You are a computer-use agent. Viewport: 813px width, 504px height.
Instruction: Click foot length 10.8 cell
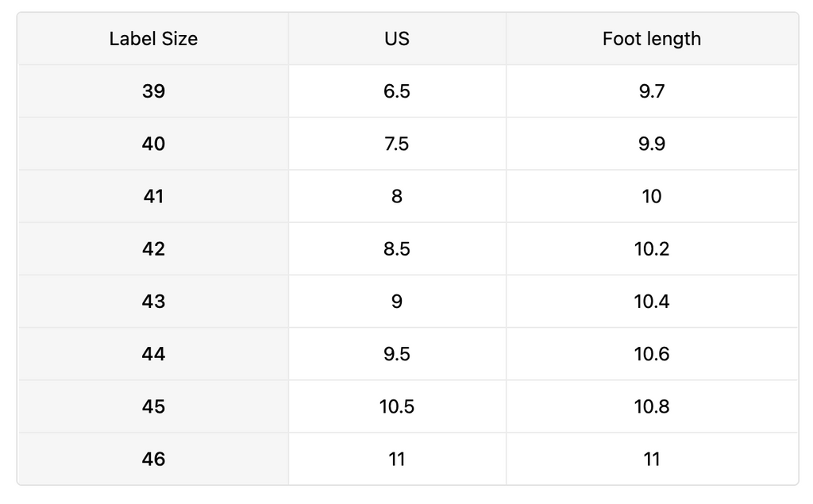coord(651,406)
